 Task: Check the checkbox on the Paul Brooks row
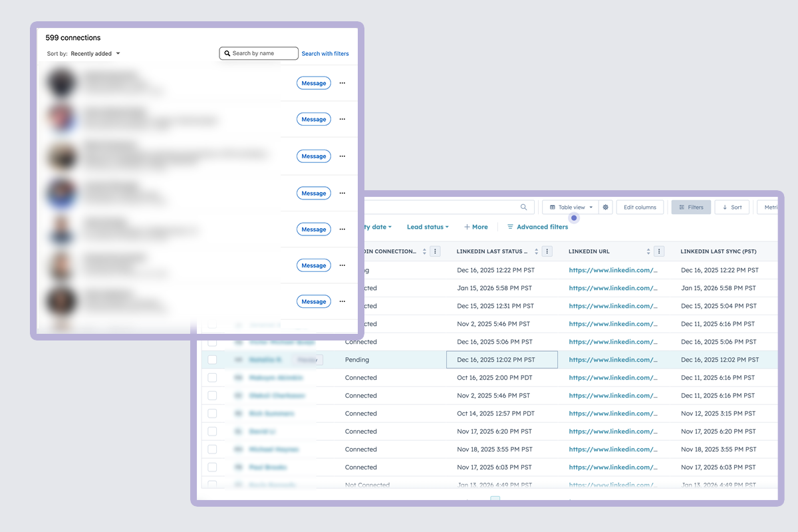point(212,467)
